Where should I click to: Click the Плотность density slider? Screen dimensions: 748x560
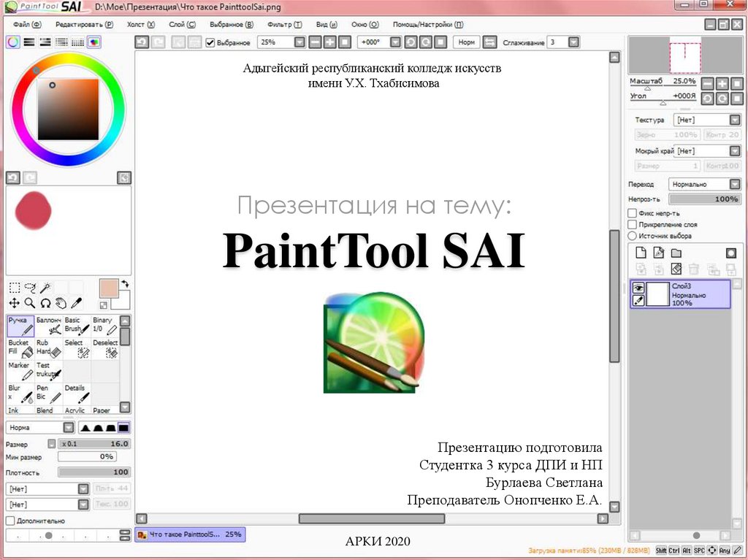[x=93, y=472]
